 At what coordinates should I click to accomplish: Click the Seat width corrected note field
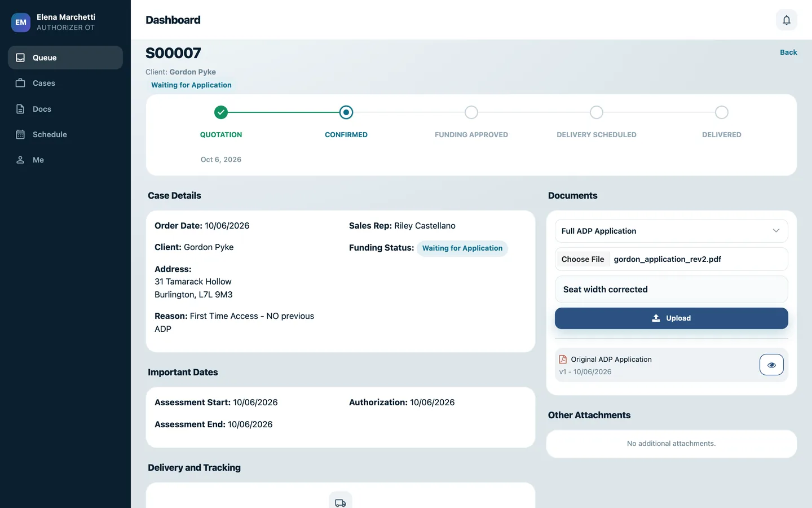click(x=671, y=290)
